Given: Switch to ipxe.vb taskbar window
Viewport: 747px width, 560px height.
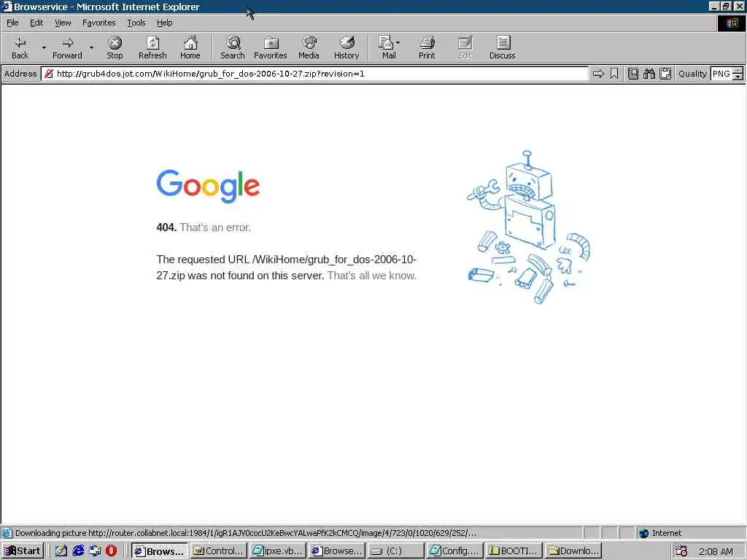Looking at the screenshot, I should click(277, 551).
